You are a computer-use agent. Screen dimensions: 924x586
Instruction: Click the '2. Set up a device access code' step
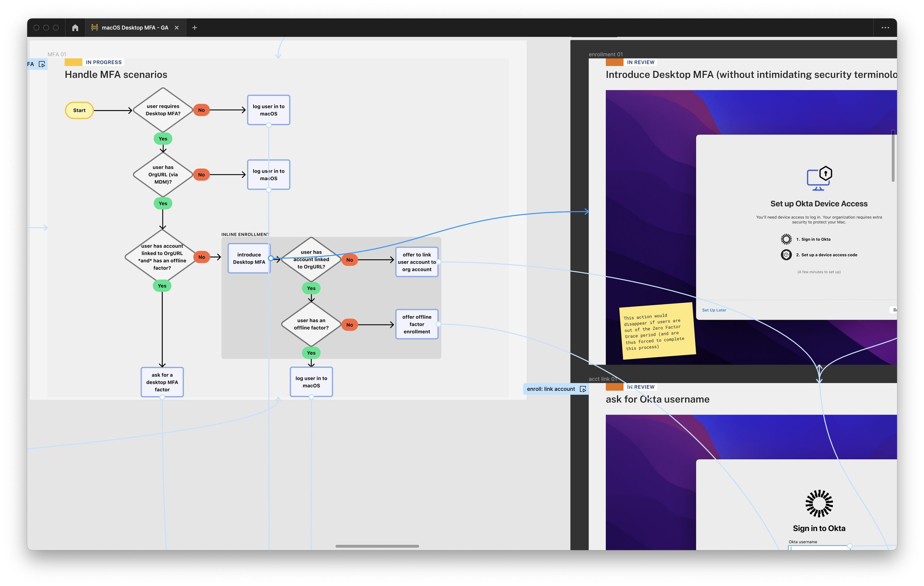pyautogui.click(x=826, y=255)
